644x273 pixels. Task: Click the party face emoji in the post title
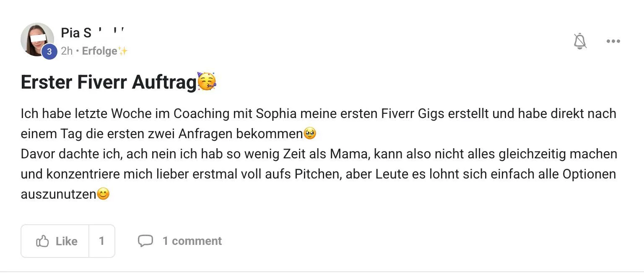[x=206, y=81]
